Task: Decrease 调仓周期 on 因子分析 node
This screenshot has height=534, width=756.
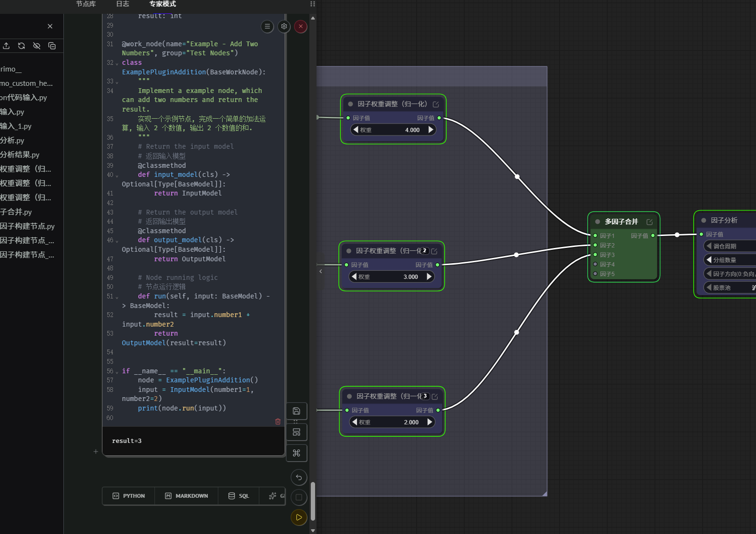Action: pos(709,246)
